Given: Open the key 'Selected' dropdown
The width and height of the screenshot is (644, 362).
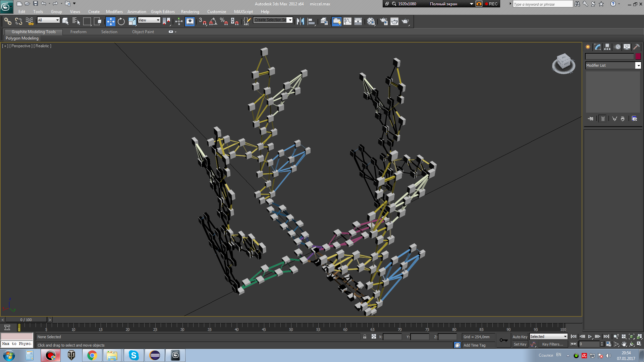Looking at the screenshot, I should [x=548, y=337].
